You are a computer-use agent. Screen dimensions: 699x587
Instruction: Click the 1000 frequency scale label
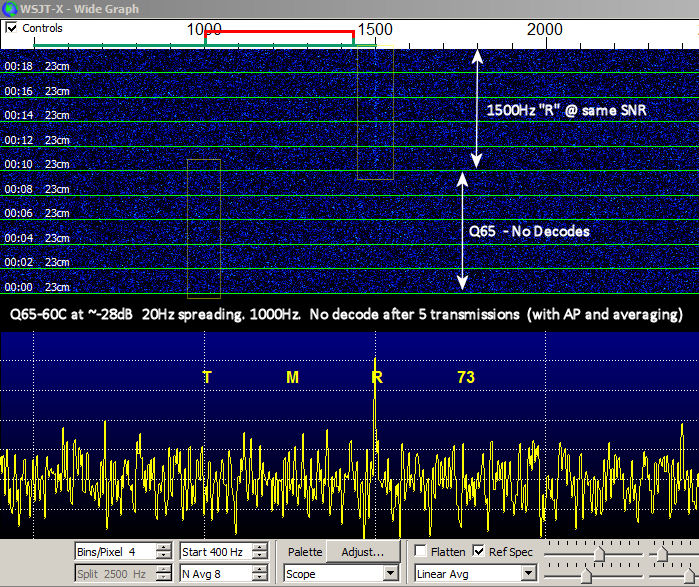tap(204, 29)
